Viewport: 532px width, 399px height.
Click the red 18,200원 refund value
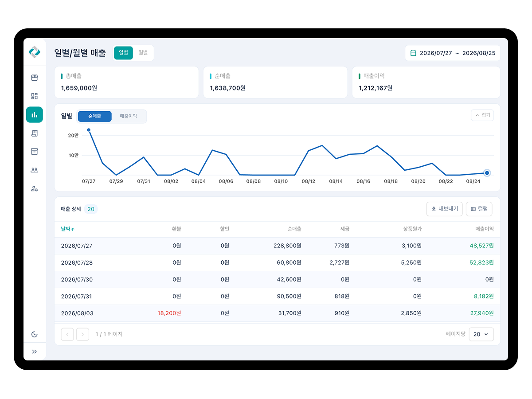click(x=169, y=313)
